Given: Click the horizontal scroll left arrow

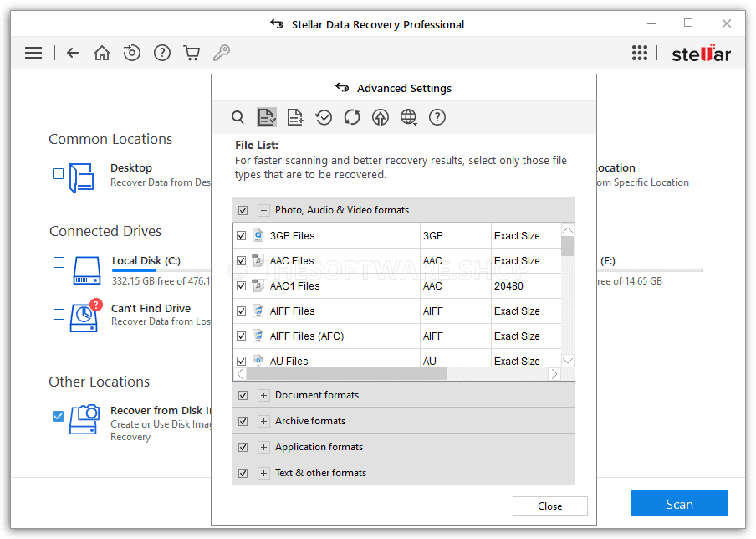Looking at the screenshot, I should (240, 374).
